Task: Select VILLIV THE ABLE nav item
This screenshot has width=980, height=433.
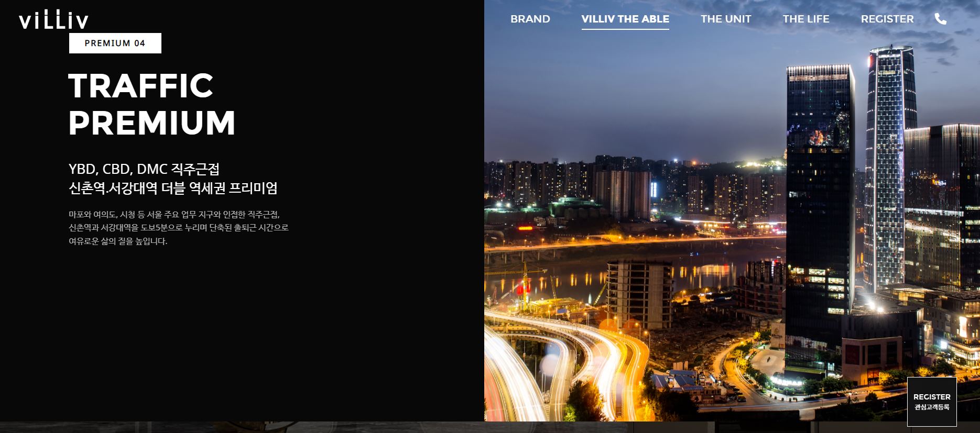Action: point(625,19)
